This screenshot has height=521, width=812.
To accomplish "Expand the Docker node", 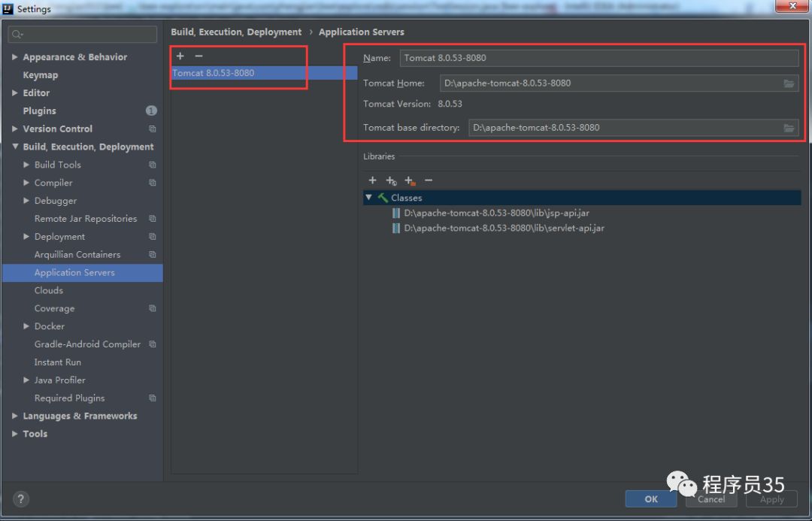I will point(26,326).
